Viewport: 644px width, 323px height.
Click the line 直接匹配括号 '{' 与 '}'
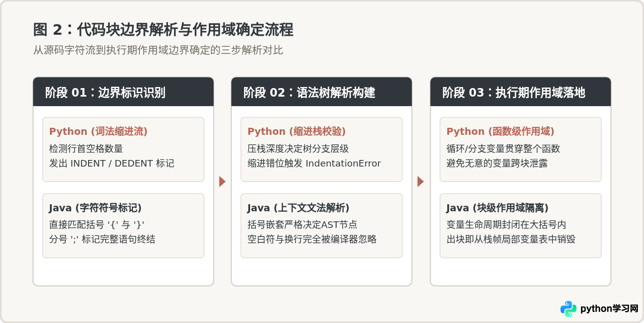[97, 224]
